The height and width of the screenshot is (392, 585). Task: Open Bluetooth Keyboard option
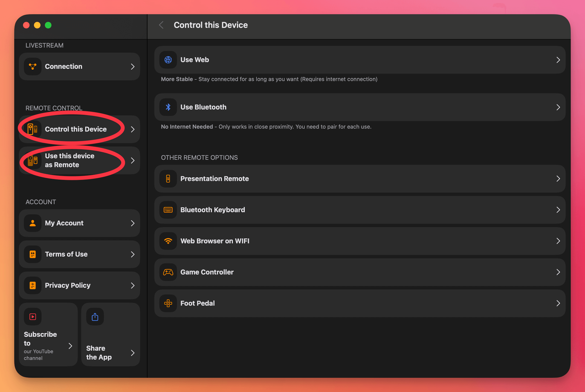pyautogui.click(x=360, y=210)
